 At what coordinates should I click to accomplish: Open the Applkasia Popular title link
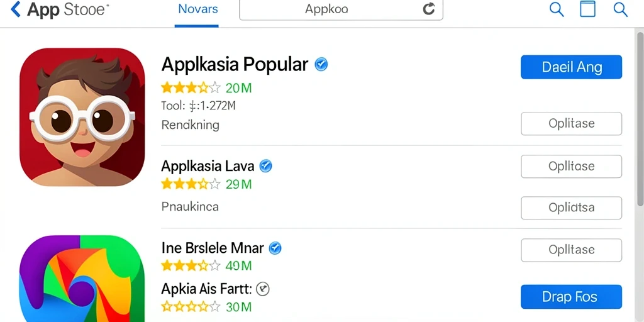click(235, 65)
